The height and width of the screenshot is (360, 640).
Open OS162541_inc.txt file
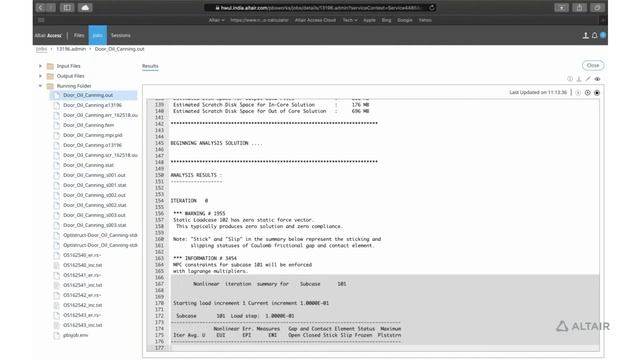tap(82, 285)
